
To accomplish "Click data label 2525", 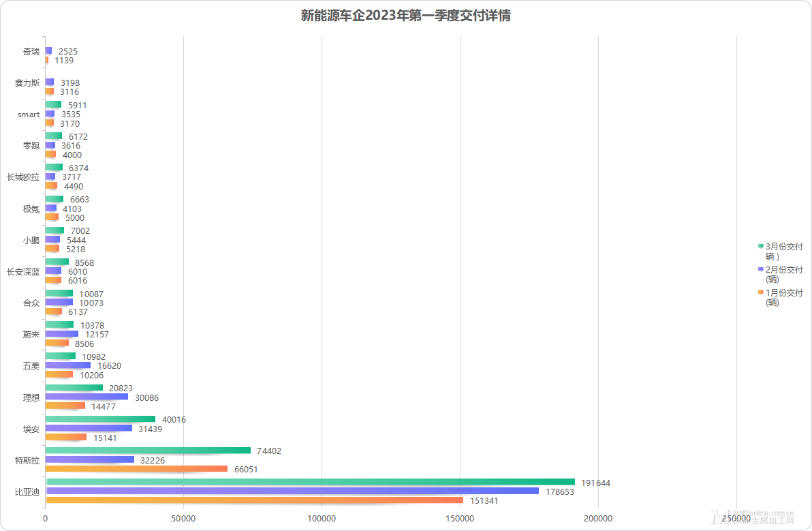I will 68,51.
